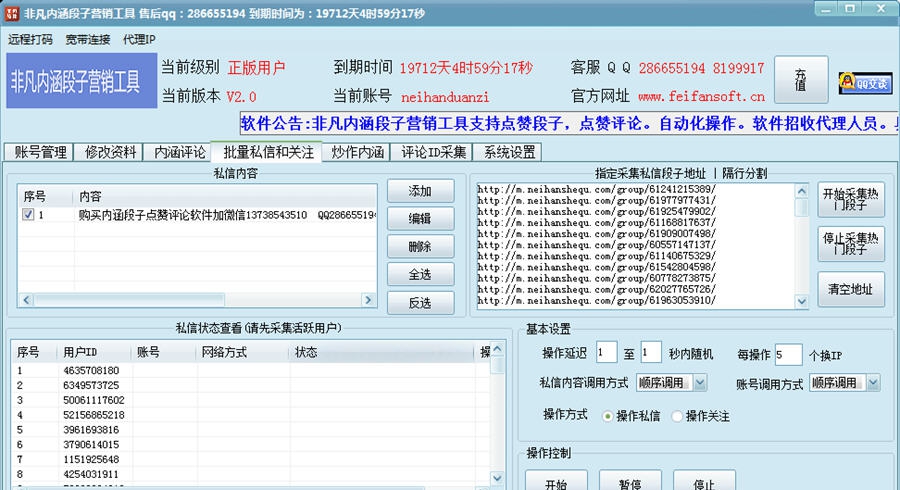Select user ID 3961693816 row
The width and height of the screenshot is (900, 490).
pyautogui.click(x=251, y=430)
